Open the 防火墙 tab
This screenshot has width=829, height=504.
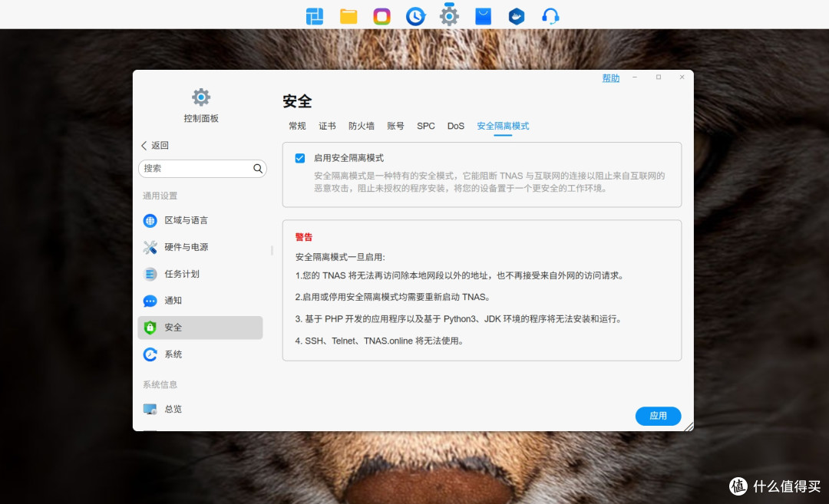coord(361,126)
